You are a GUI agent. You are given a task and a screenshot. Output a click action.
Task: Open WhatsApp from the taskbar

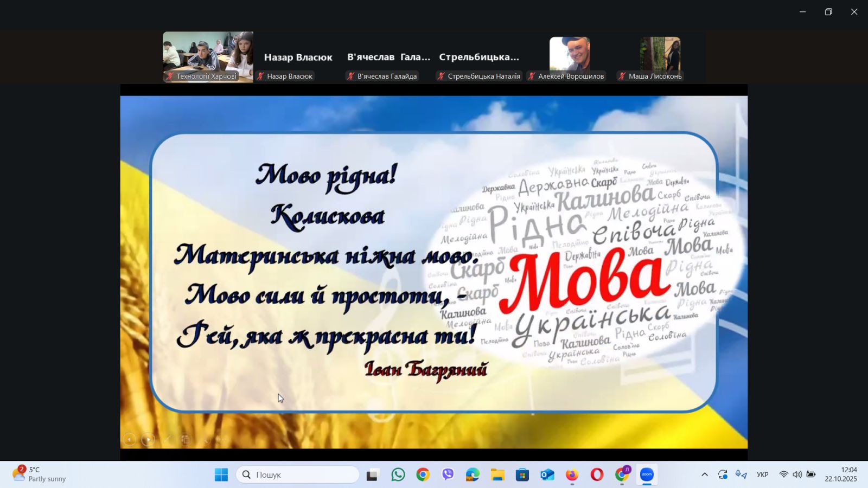click(398, 475)
